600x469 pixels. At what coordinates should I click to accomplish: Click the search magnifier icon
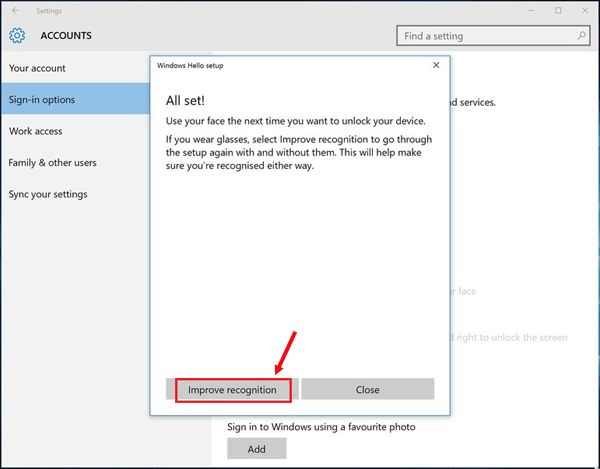(581, 36)
